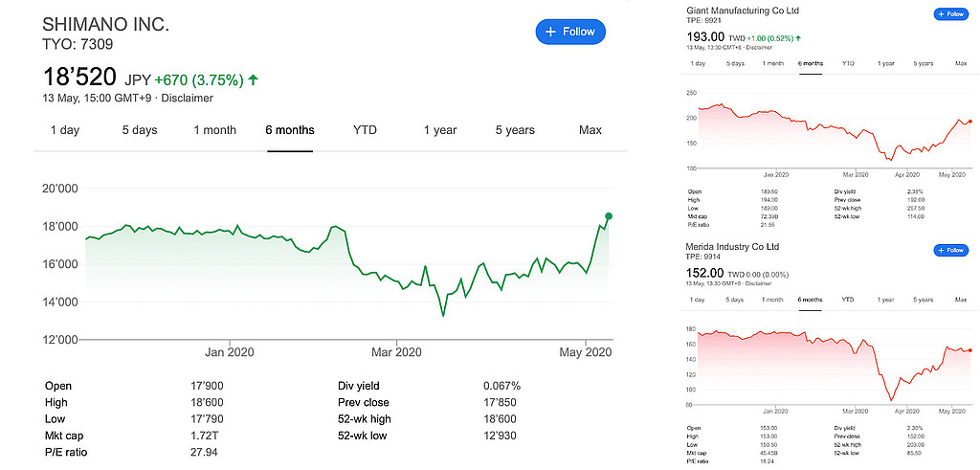View Shimano's 1 year chart

tap(440, 130)
